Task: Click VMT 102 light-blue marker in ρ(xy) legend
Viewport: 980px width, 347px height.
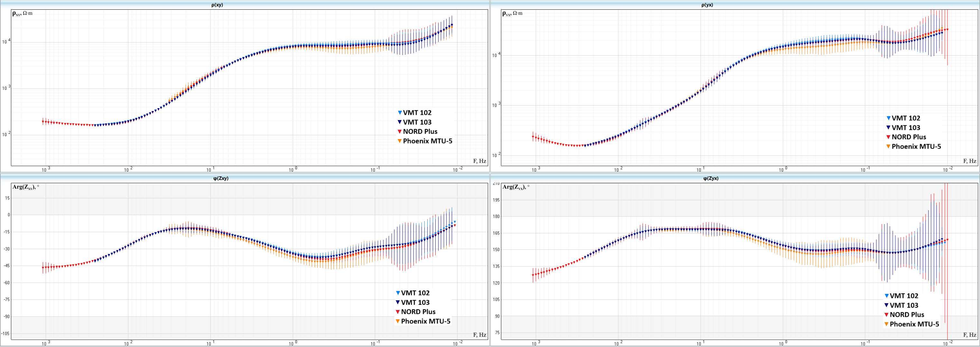Action: [x=400, y=113]
